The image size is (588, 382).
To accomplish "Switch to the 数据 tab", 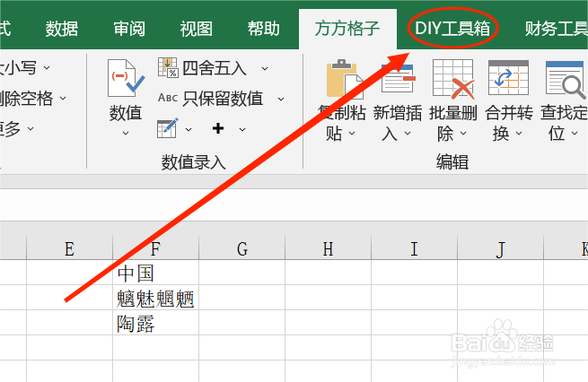I will pos(62,29).
